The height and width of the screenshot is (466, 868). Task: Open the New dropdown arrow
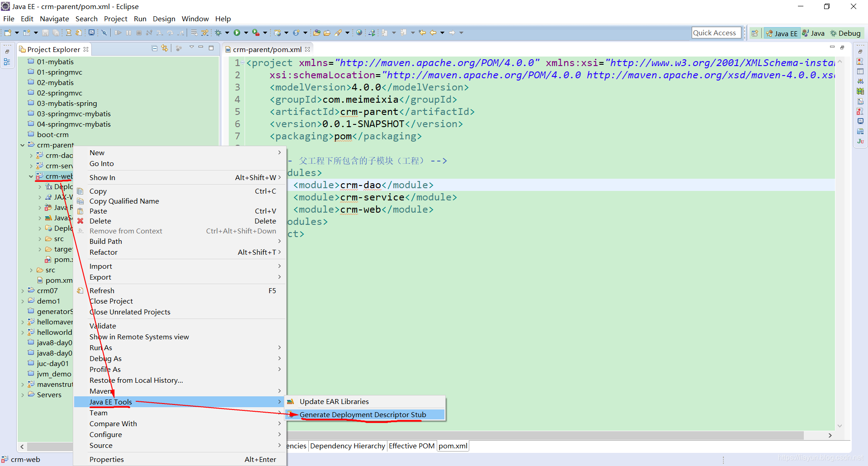tap(17, 33)
